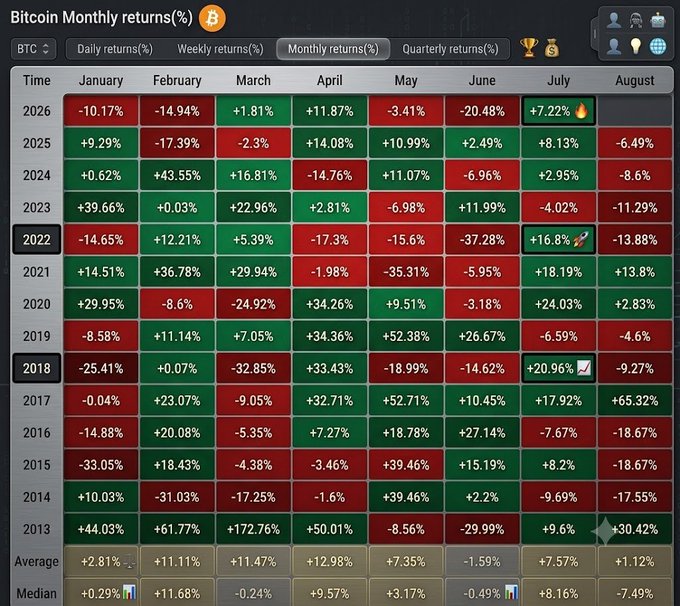Click the February column header
Screen dimensions: 680x606
[177, 80]
